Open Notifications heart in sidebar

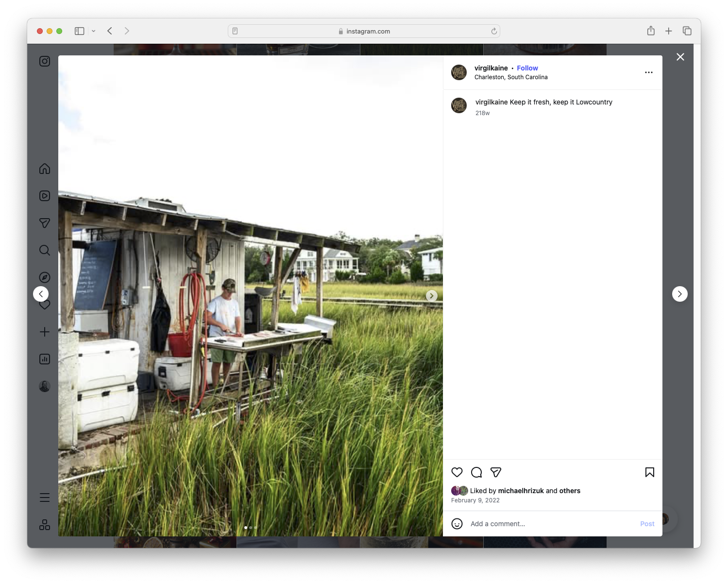[45, 305]
